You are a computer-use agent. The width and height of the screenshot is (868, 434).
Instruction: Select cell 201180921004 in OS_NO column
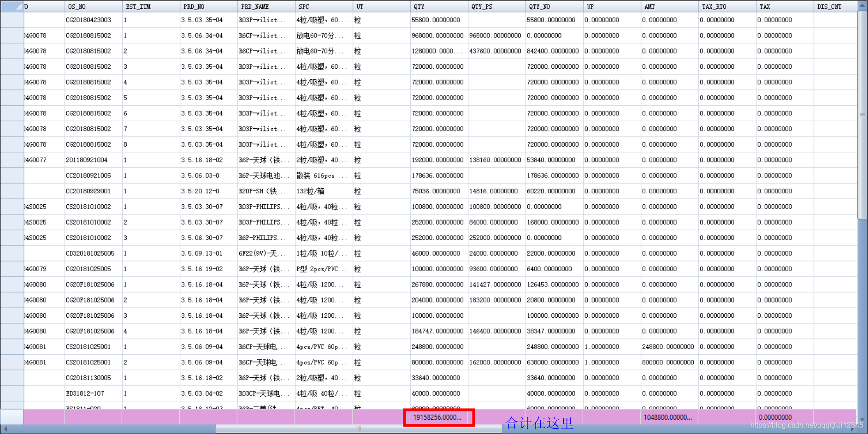[93, 160]
